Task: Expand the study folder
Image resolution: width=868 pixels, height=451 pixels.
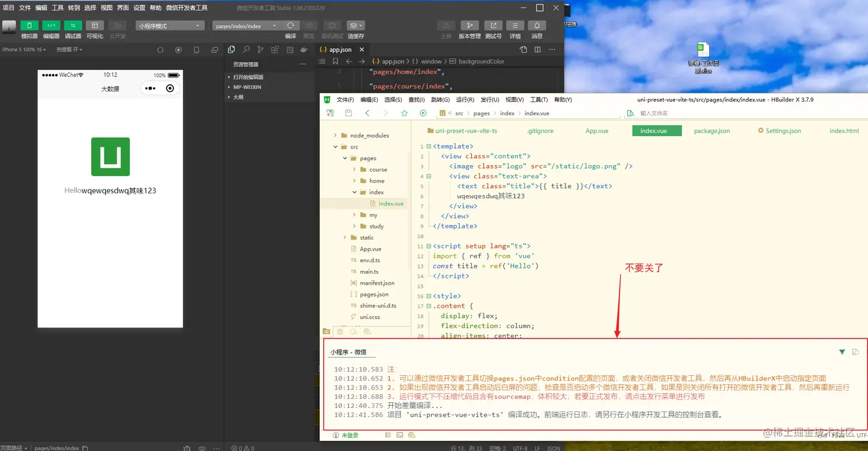Action: (x=354, y=226)
